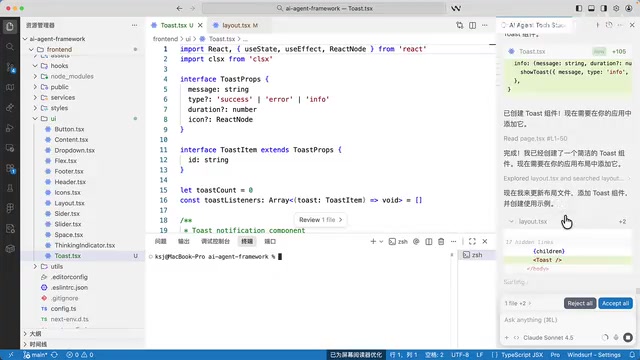Navigate back with the left arrow
The height and width of the screenshot is (360, 640).
[180, 8]
